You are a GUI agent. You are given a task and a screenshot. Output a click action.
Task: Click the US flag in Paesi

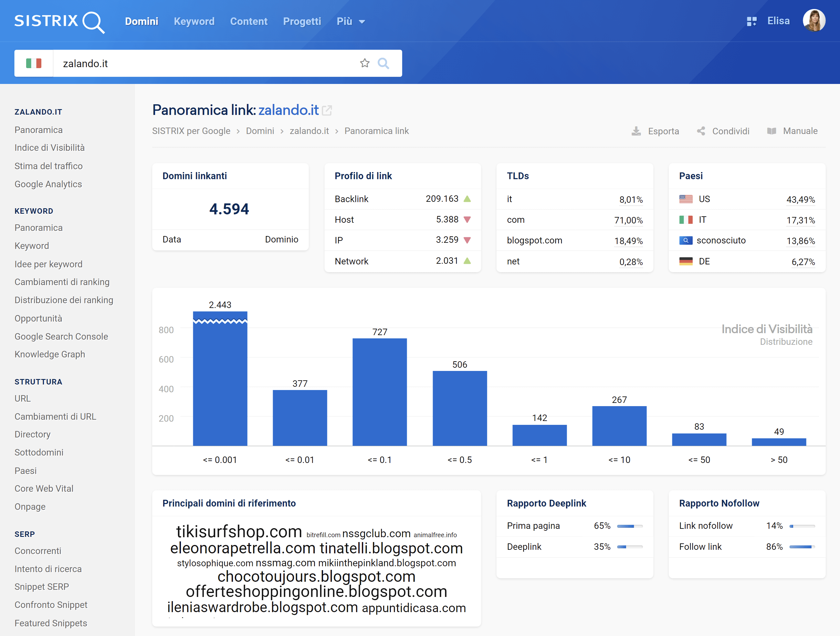(x=686, y=199)
